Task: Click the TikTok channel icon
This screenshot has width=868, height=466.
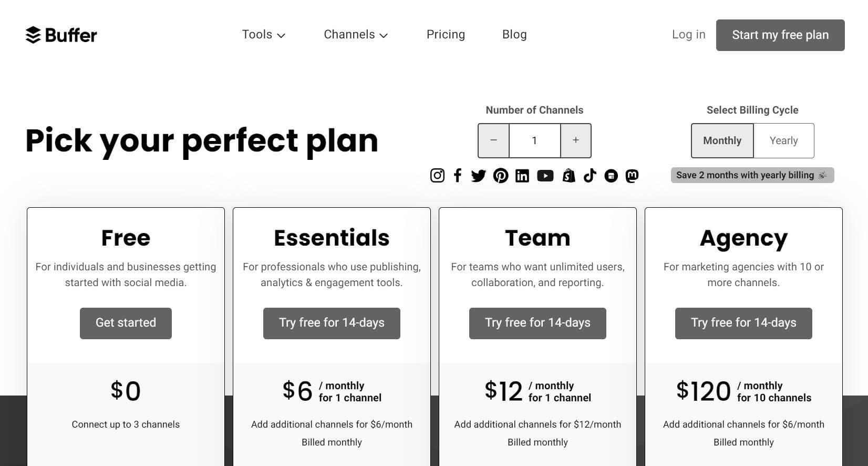Action: coord(590,176)
